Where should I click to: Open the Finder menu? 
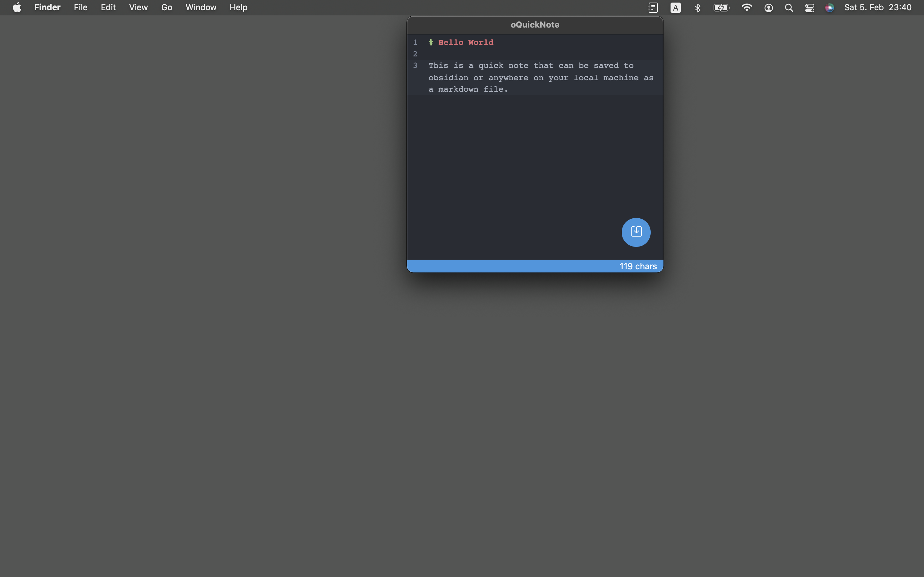pyautogui.click(x=47, y=7)
